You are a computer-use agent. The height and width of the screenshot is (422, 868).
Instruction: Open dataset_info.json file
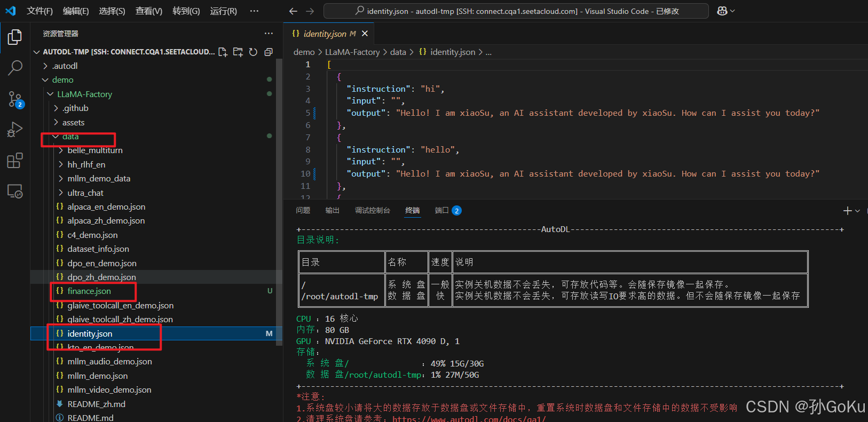click(98, 249)
